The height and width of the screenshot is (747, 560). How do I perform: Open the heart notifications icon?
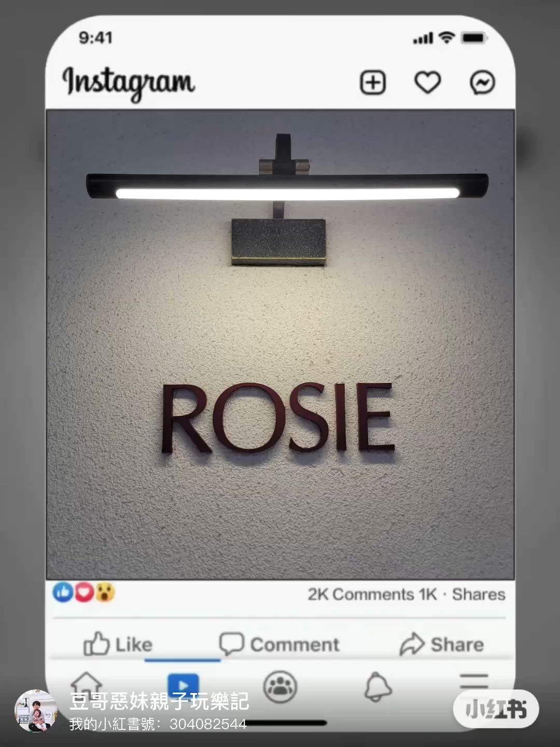tap(428, 82)
